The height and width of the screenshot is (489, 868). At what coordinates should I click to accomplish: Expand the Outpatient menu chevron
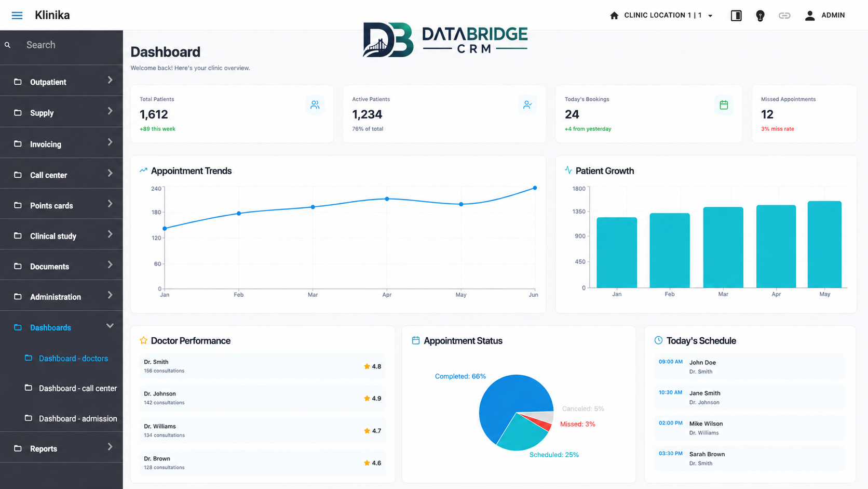click(x=110, y=80)
